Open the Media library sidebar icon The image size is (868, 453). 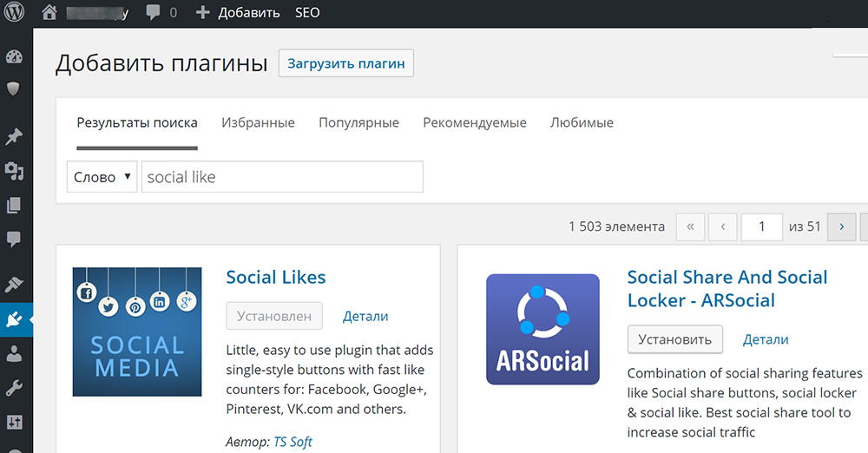[x=15, y=171]
